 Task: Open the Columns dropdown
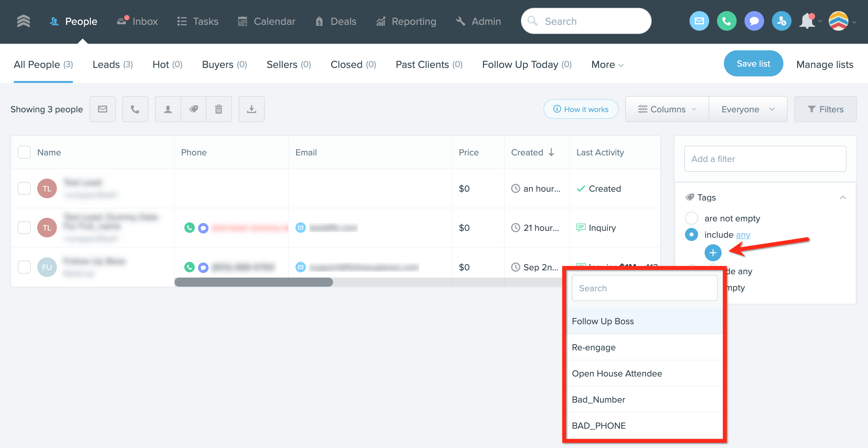(x=667, y=109)
